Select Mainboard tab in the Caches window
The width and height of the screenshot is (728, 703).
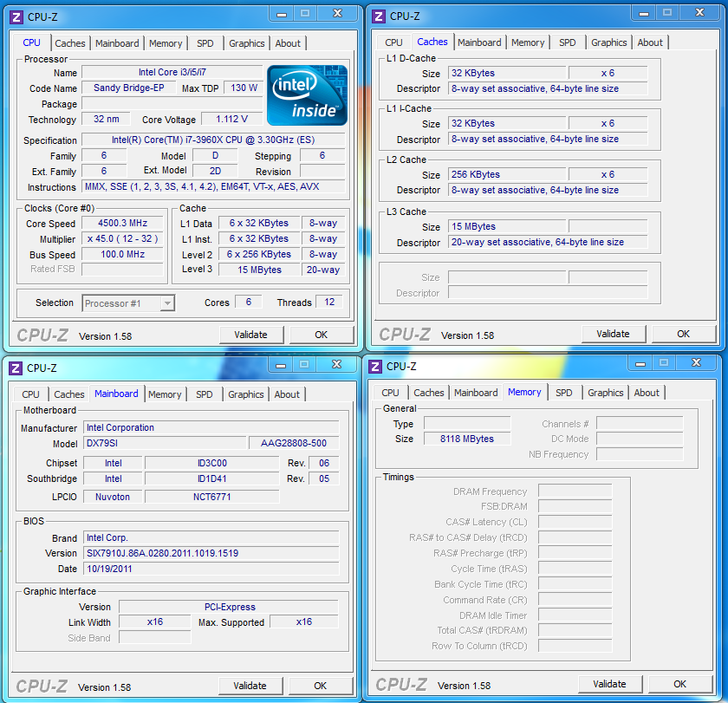479,42
